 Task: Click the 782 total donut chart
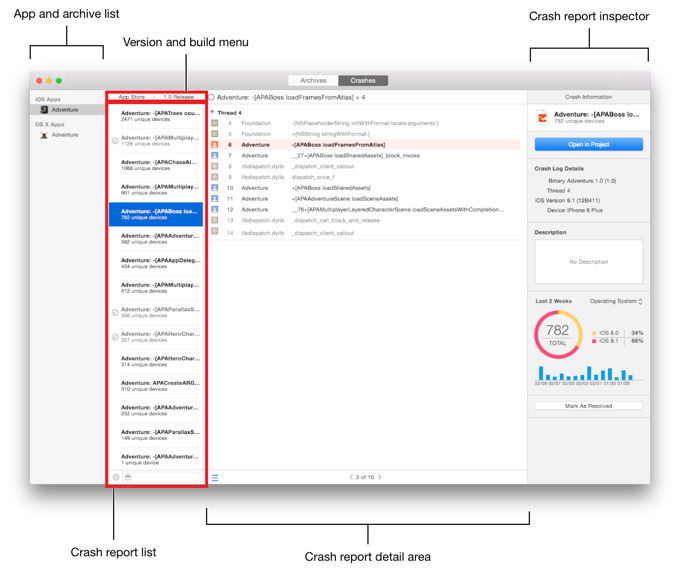558,334
